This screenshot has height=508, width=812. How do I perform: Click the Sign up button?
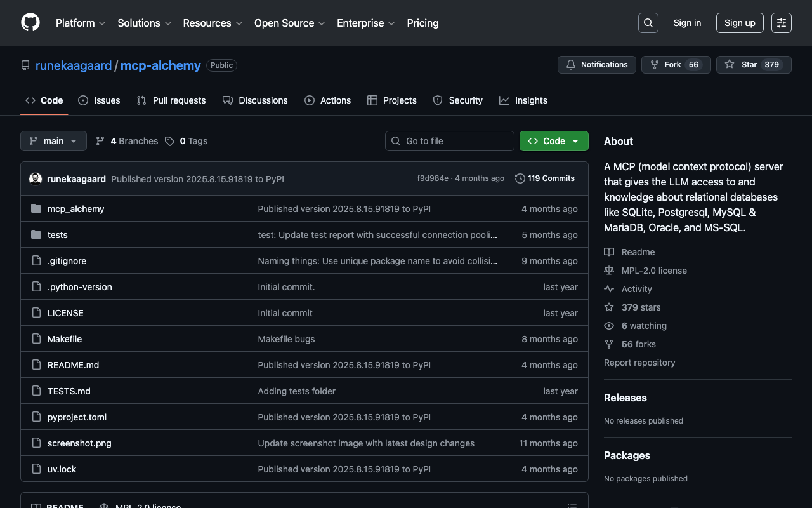(739, 23)
